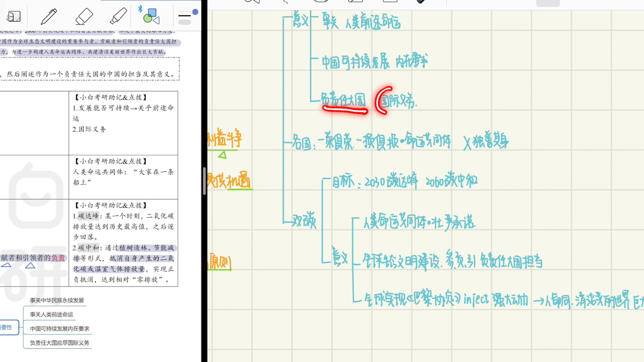The height and width of the screenshot is (362, 644).
Task: Click the typed '2.国际义务' line
Action: click(x=89, y=129)
